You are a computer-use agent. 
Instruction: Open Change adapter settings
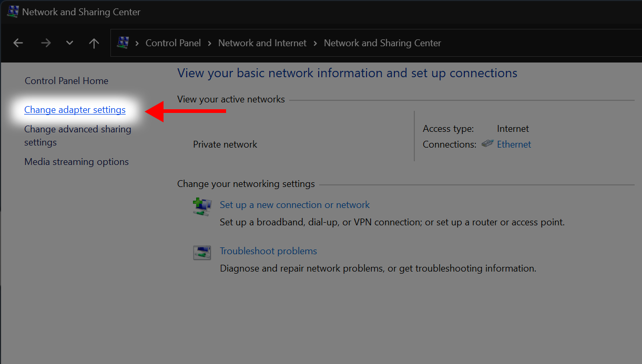pyautogui.click(x=75, y=110)
